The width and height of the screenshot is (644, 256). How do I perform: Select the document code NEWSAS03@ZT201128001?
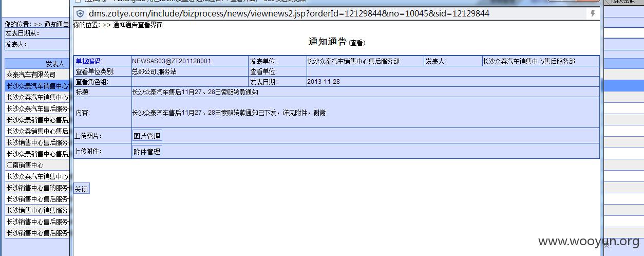(x=172, y=61)
